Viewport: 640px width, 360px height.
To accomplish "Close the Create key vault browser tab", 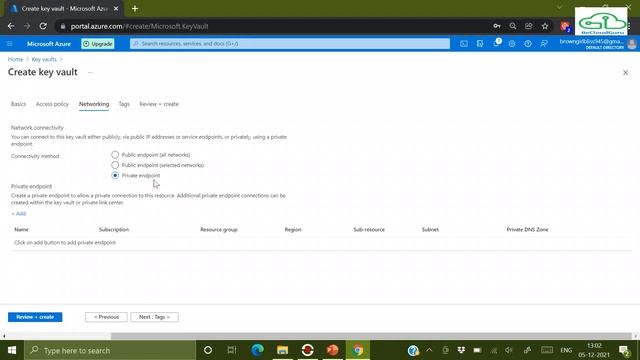I will point(116,9).
